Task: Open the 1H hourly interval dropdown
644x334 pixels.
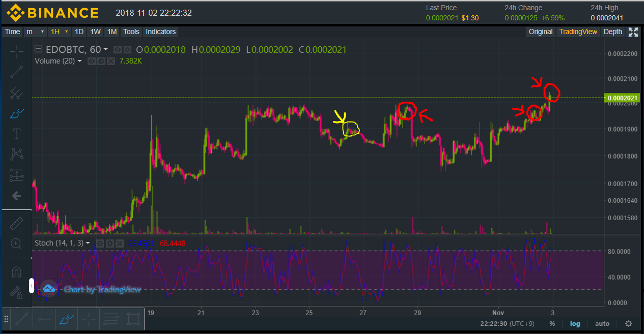Action: click(59, 32)
